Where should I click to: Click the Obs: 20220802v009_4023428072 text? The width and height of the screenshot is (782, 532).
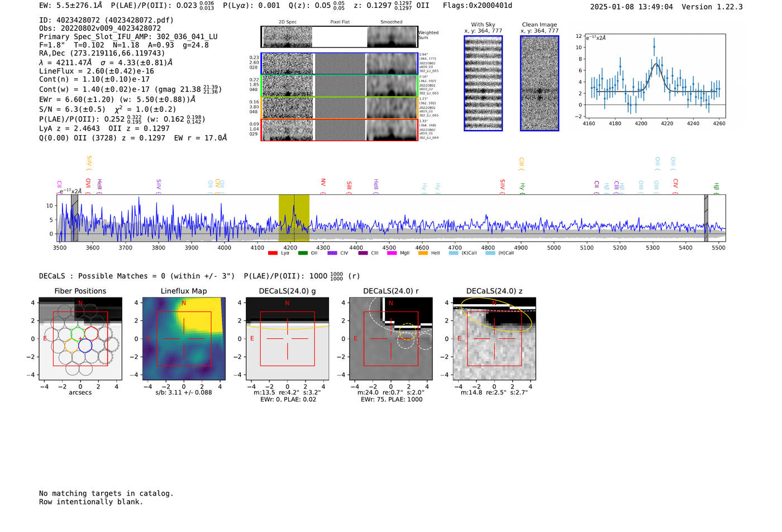click(100, 28)
